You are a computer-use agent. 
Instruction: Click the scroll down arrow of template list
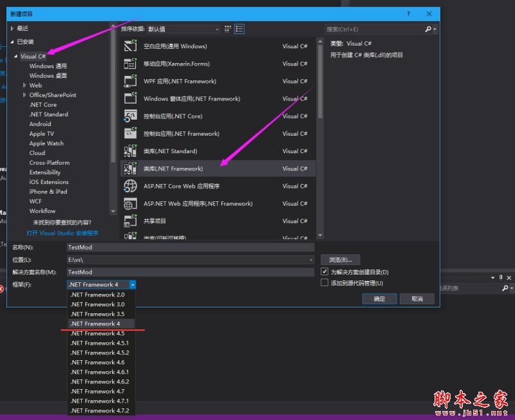point(320,235)
